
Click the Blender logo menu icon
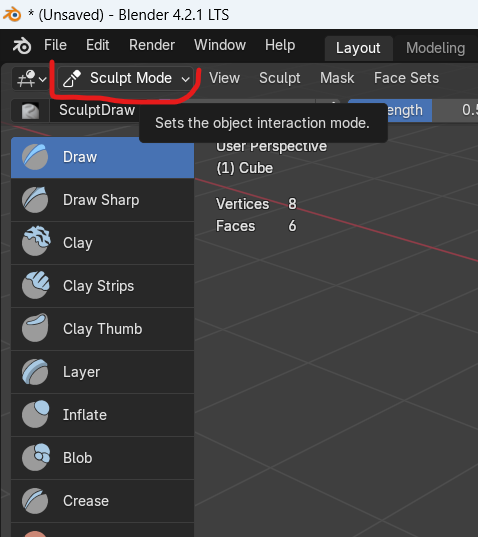click(x=22, y=46)
